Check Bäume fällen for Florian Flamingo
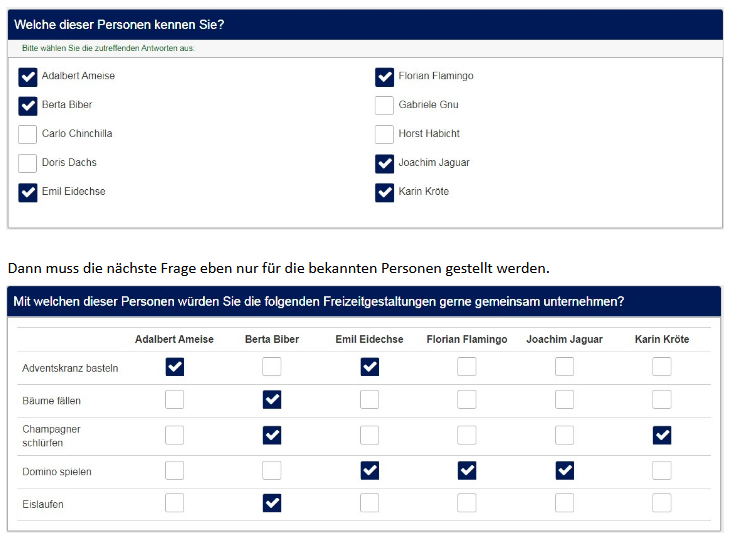This screenshot has height=542, width=732. pyautogui.click(x=467, y=400)
